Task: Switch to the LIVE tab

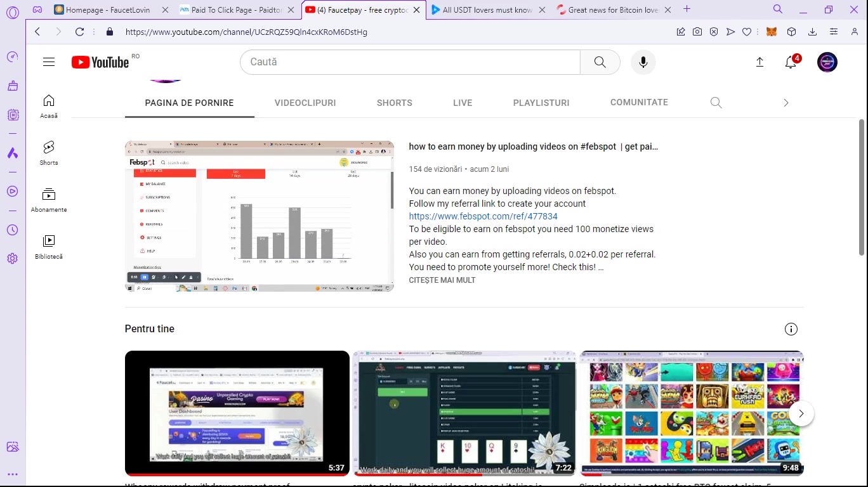Action: click(463, 103)
